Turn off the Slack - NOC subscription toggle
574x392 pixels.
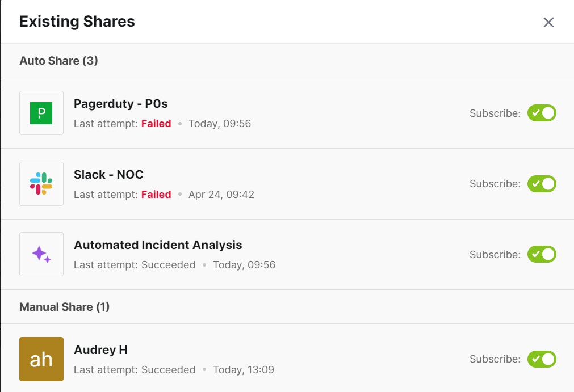click(542, 184)
